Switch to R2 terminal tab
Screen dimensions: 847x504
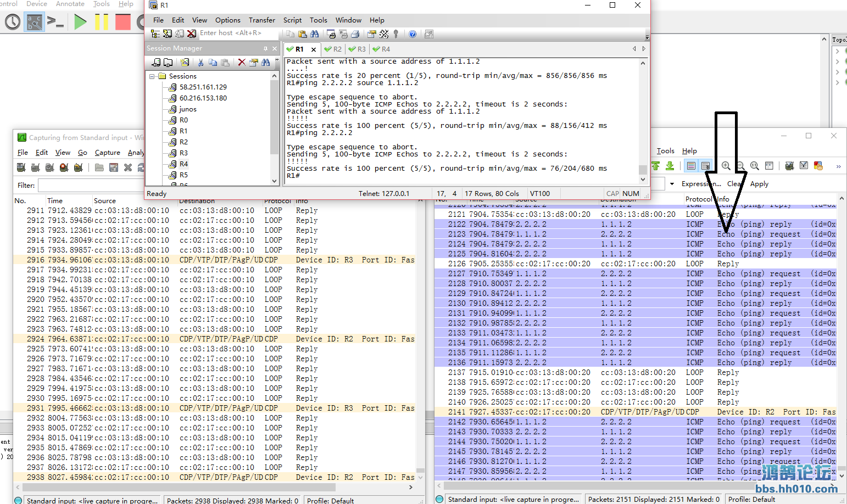click(333, 49)
